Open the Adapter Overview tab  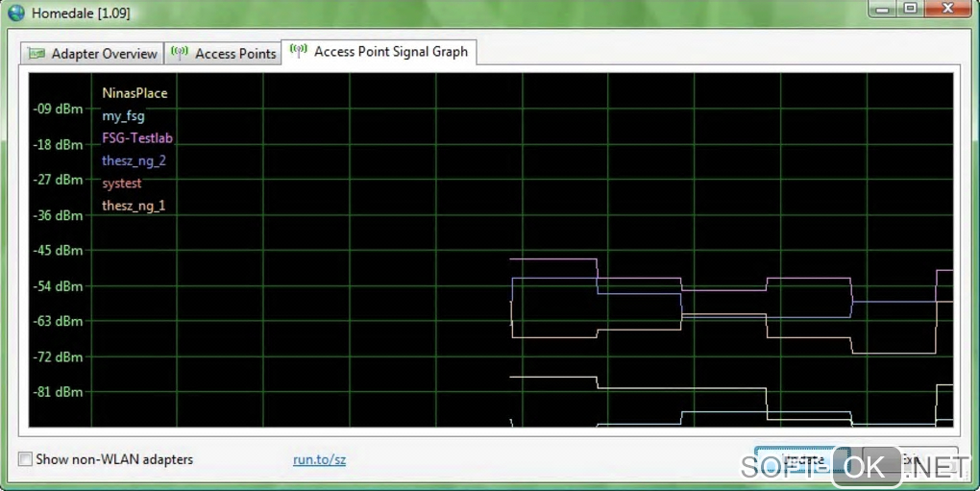click(92, 54)
